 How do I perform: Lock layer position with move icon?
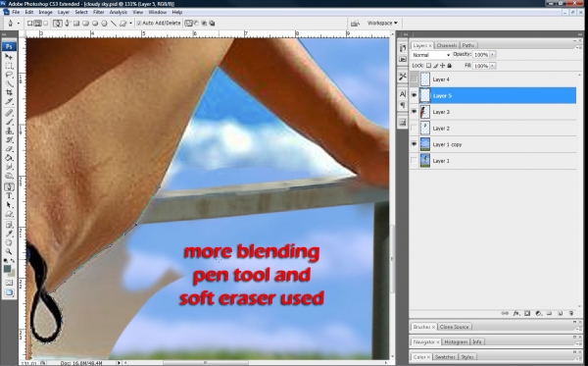click(x=443, y=66)
